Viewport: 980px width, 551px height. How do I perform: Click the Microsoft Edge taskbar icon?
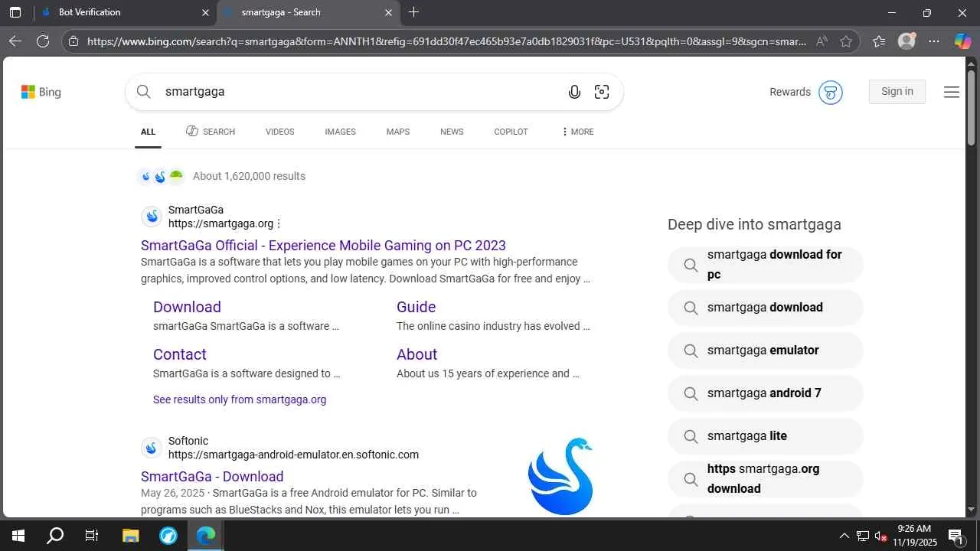206,536
